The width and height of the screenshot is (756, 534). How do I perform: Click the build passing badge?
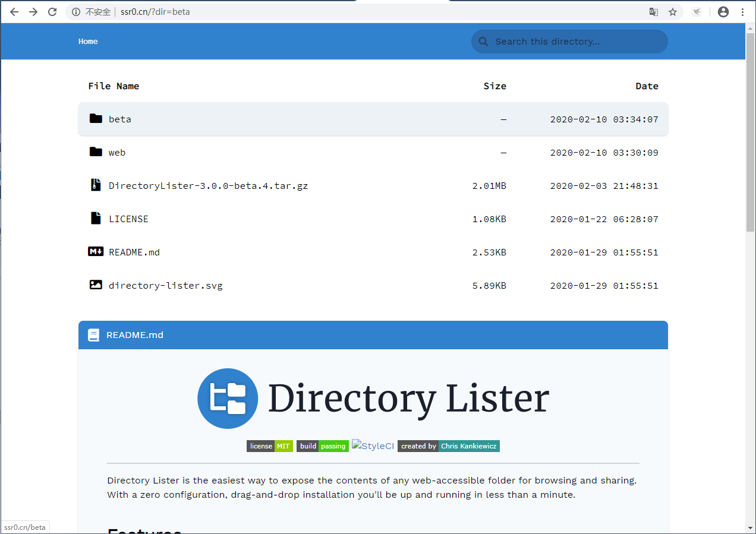pos(323,445)
